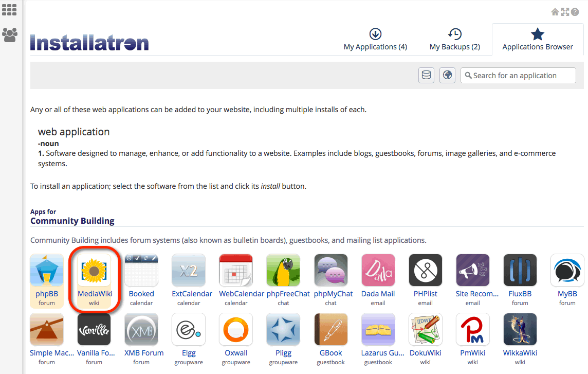588x374 pixels.
Task: Select the Simple Mac... forum icon
Action: click(47, 329)
